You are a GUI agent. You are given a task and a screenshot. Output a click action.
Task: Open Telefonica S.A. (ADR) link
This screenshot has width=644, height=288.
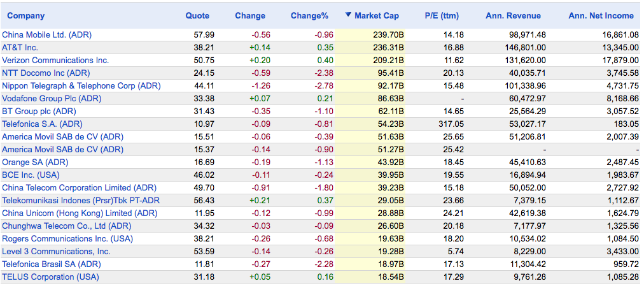tap(42, 124)
